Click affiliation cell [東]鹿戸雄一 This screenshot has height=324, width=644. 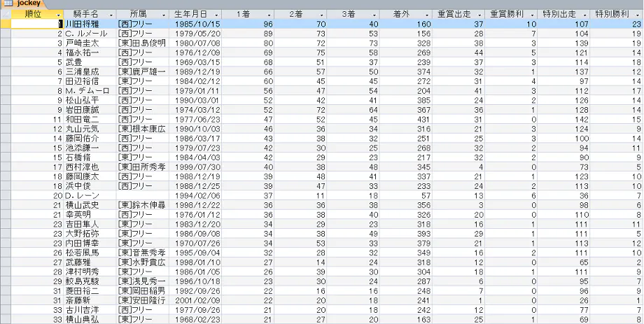click(142, 71)
